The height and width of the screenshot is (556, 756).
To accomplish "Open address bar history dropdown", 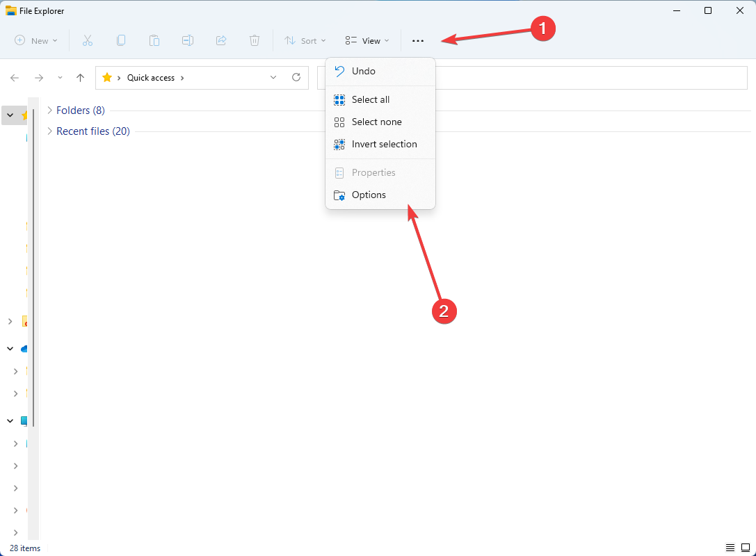I will tap(273, 78).
